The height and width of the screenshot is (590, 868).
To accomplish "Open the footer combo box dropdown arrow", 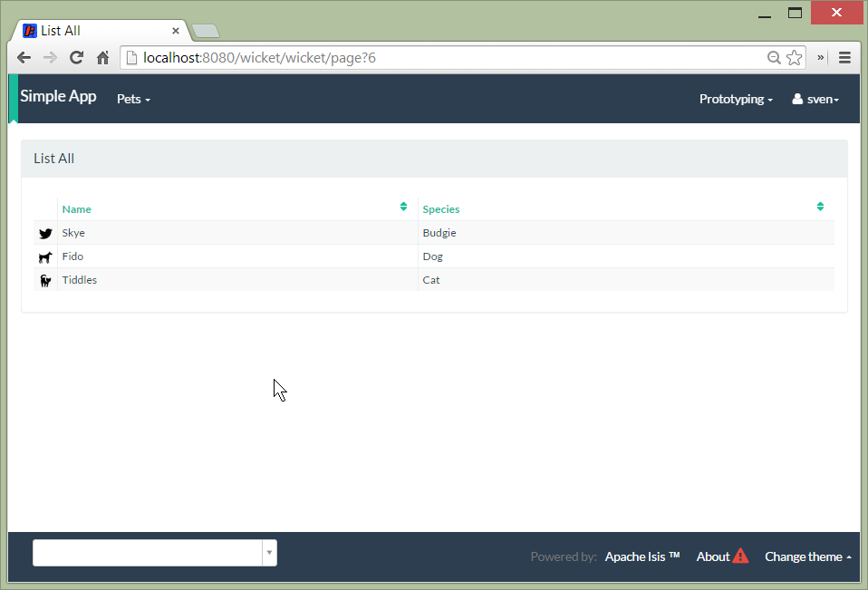I will point(269,553).
